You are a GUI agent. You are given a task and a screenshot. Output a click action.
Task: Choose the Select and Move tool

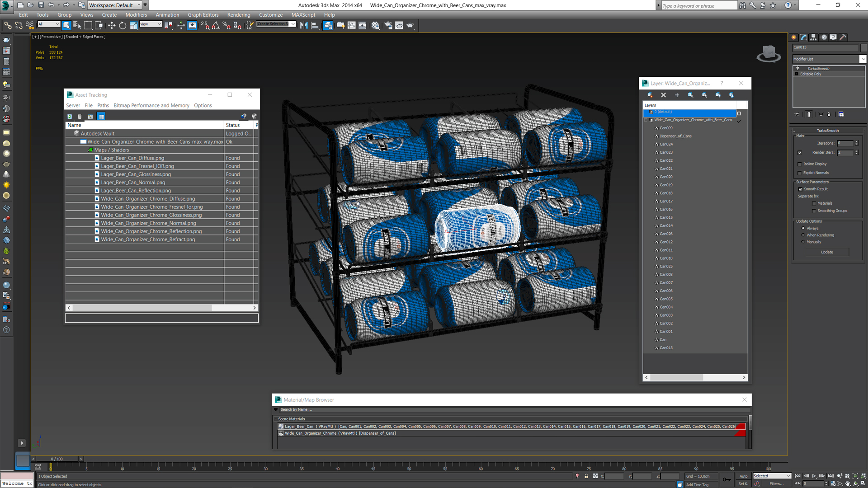pos(112,25)
